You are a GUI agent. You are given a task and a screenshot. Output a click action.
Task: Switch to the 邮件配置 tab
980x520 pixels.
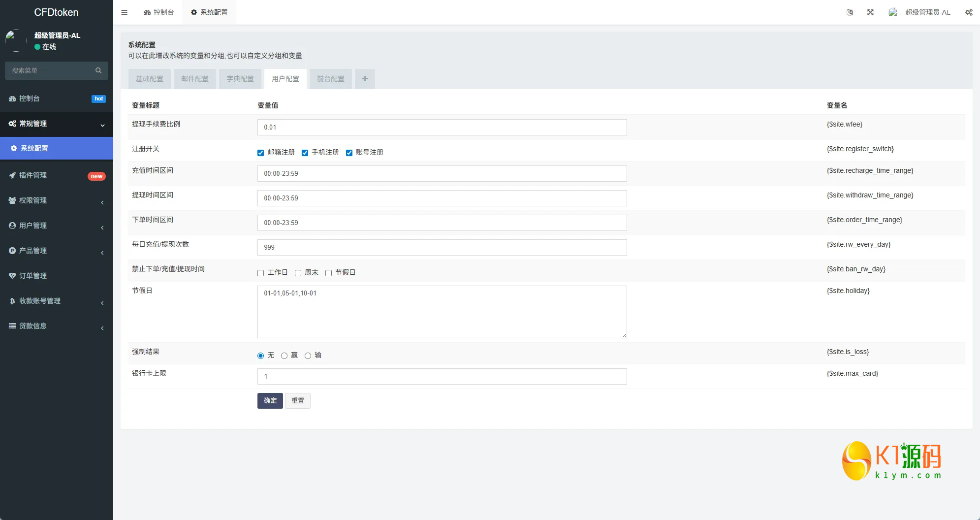195,79
